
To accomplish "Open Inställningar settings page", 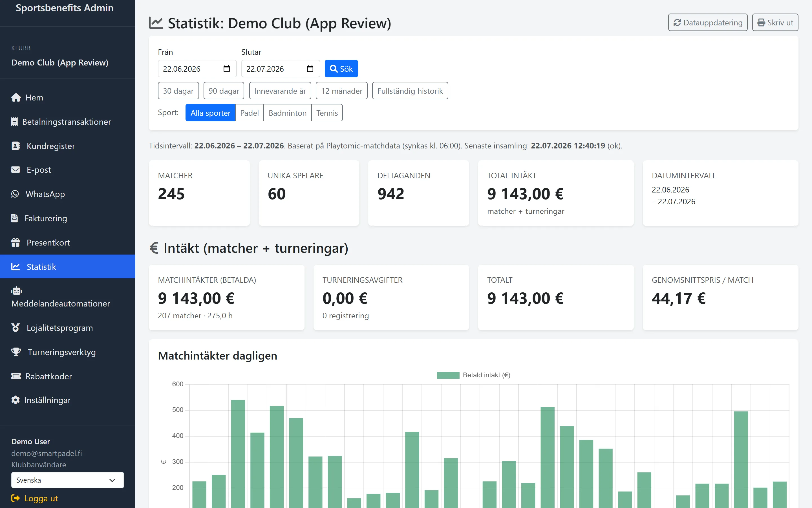I will click(x=67, y=400).
